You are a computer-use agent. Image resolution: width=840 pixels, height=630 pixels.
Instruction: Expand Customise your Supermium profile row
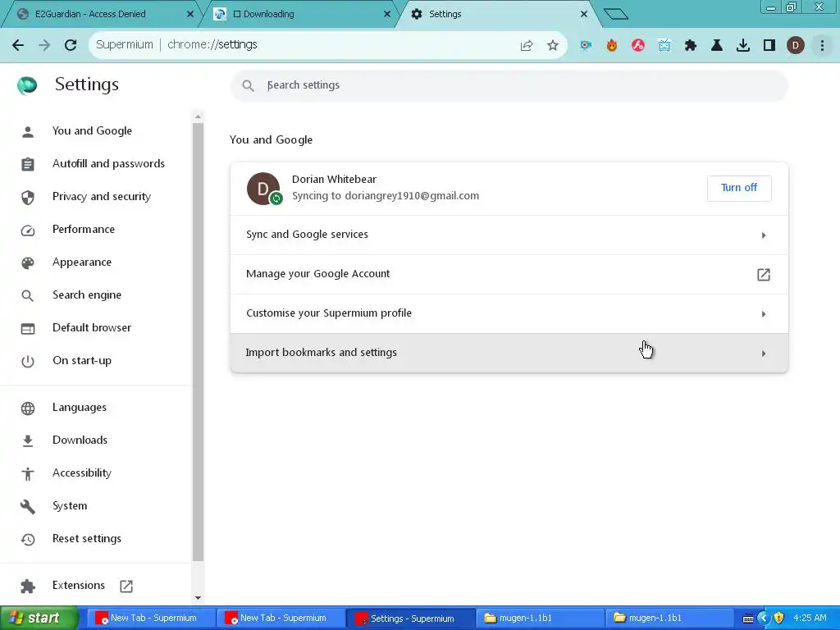(x=509, y=314)
